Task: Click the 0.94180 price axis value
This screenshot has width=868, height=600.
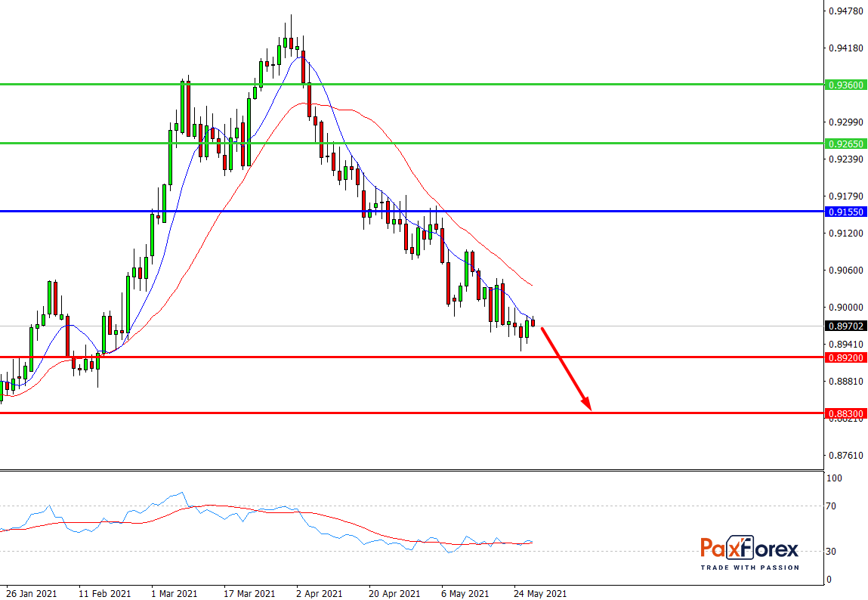Action: coord(846,48)
